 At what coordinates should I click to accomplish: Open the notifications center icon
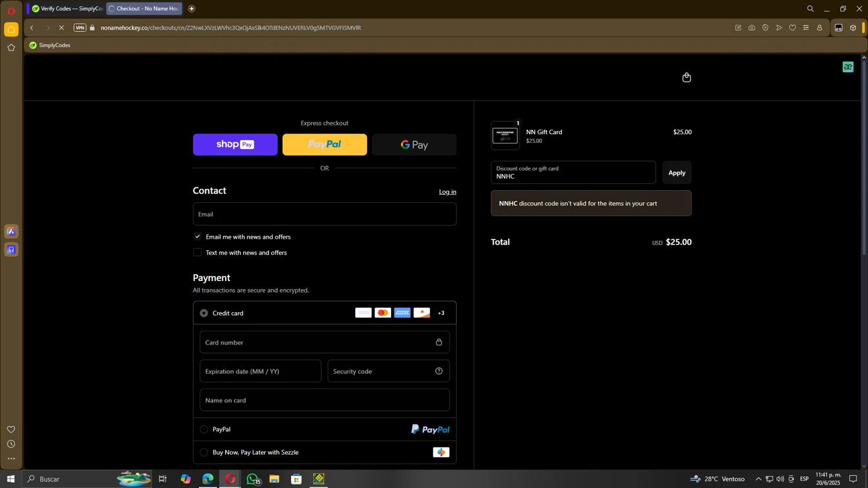[x=853, y=479]
